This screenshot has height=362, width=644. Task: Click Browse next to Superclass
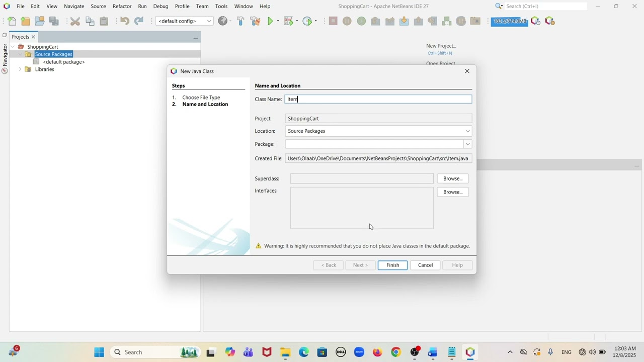453,178
